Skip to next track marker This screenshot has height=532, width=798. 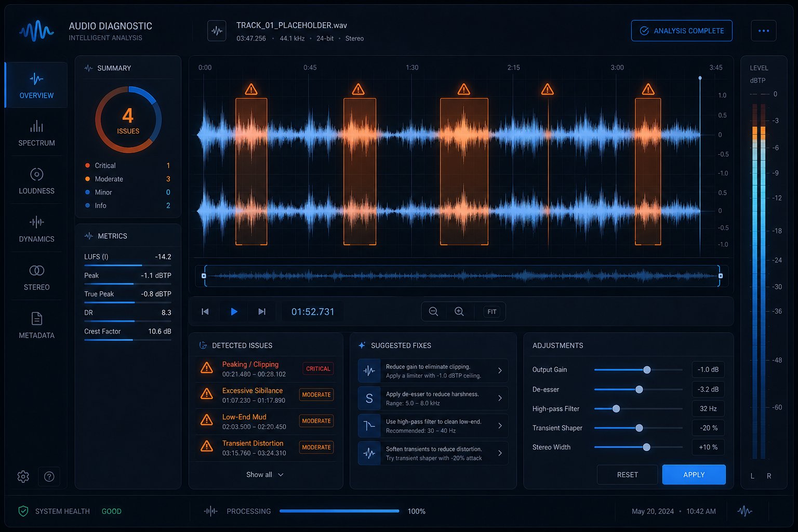coord(262,312)
